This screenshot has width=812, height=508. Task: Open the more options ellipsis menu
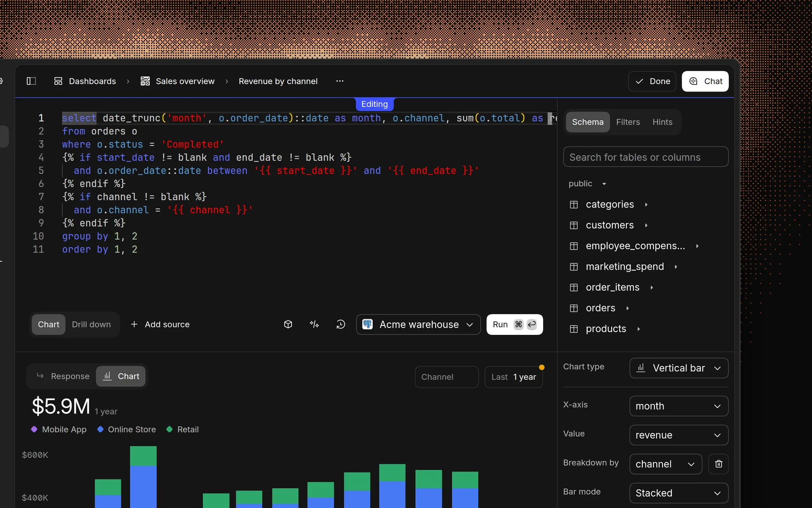coord(340,81)
